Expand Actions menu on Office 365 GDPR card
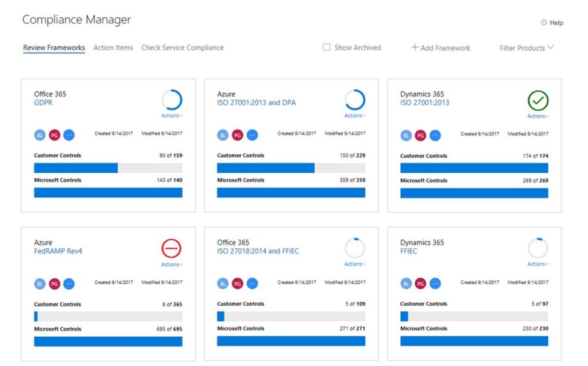Screen dimensions: 588x366 point(172,116)
